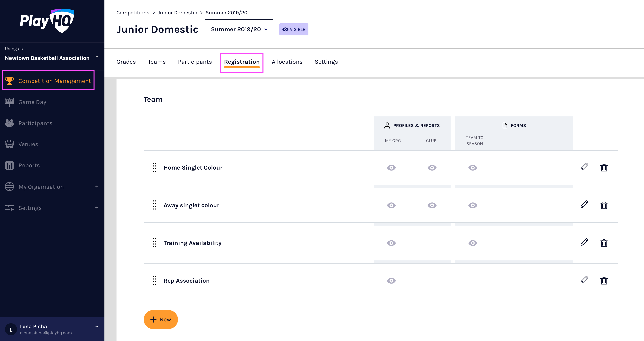Toggle My Org visibility for Home Singlet Colour
The width and height of the screenshot is (644, 341).
pos(391,168)
